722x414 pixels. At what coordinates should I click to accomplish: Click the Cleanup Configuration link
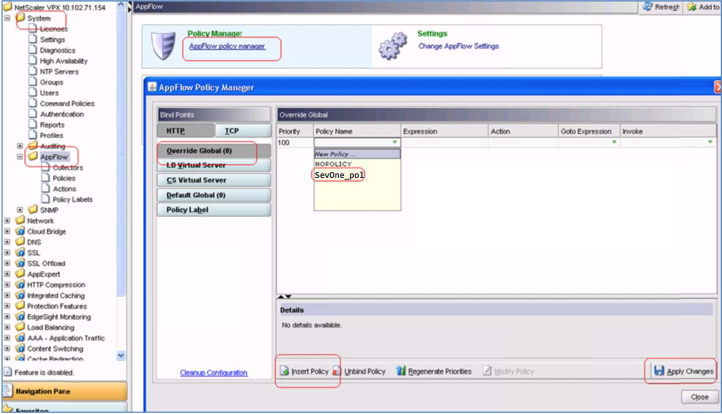pyautogui.click(x=214, y=373)
